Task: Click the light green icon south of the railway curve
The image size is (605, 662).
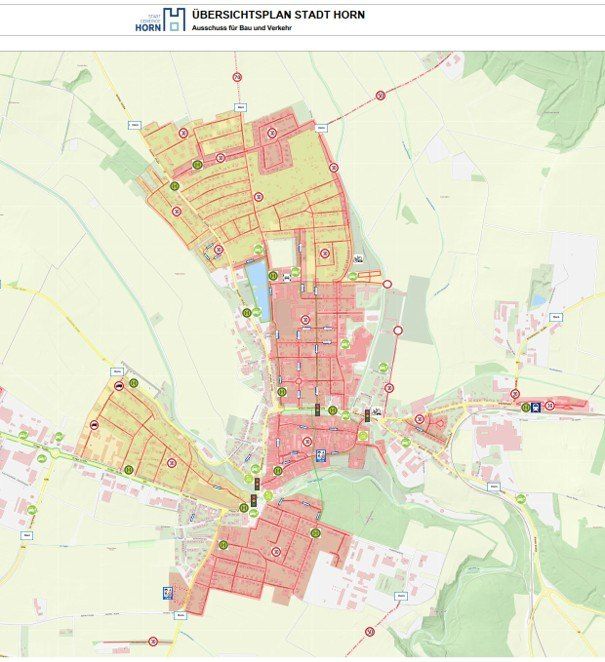Action: (521, 499)
